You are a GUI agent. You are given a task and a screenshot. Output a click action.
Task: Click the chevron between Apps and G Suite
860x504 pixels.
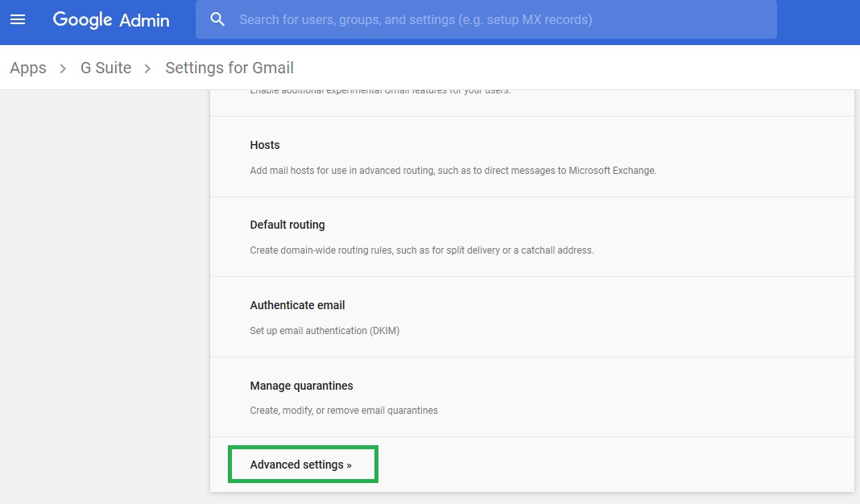[63, 68]
